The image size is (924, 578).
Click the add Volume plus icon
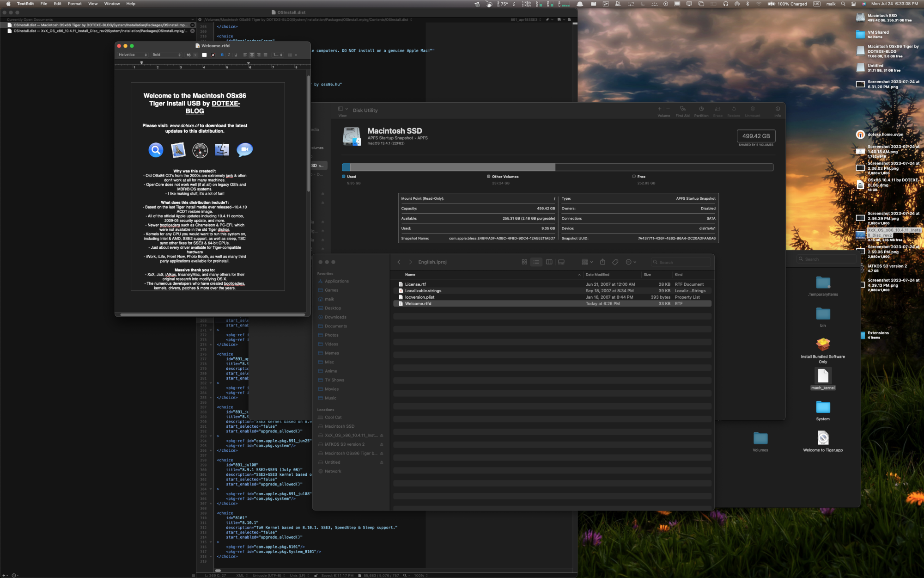659,109
